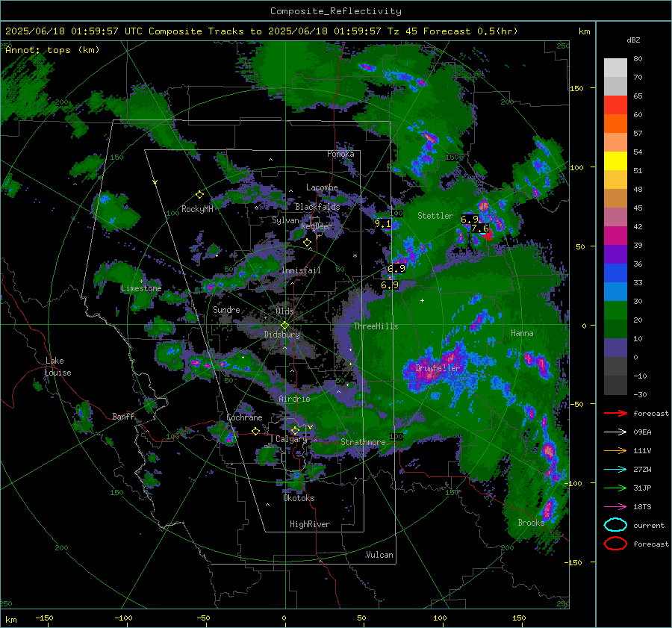Click the orange 111V arrow legend icon
The image size is (672, 628).
pyautogui.click(x=615, y=450)
